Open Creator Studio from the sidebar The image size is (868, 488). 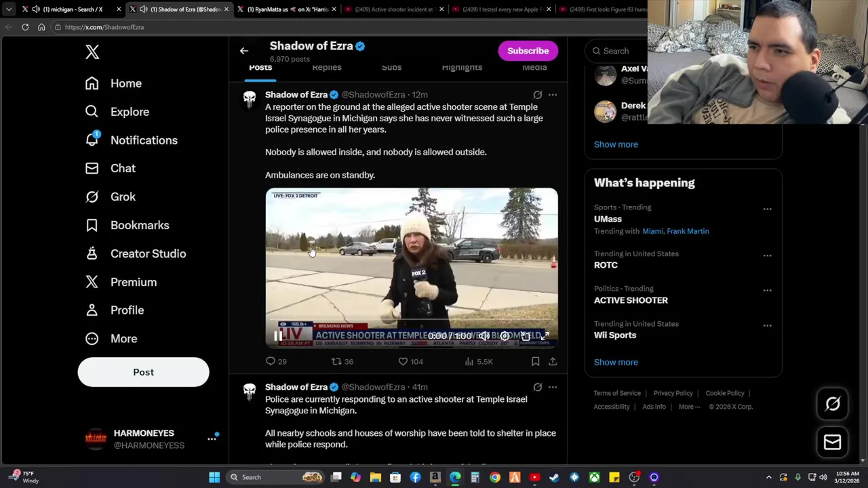[135, 253]
